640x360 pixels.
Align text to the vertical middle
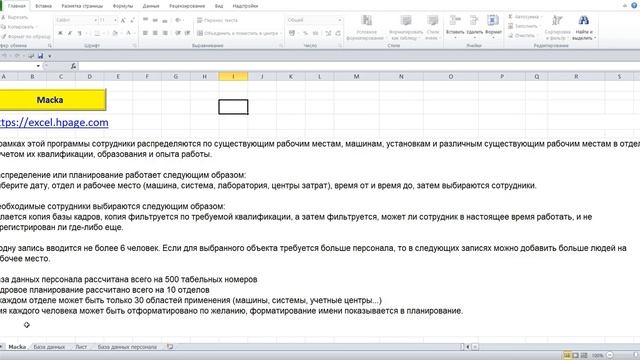[x=155, y=20]
